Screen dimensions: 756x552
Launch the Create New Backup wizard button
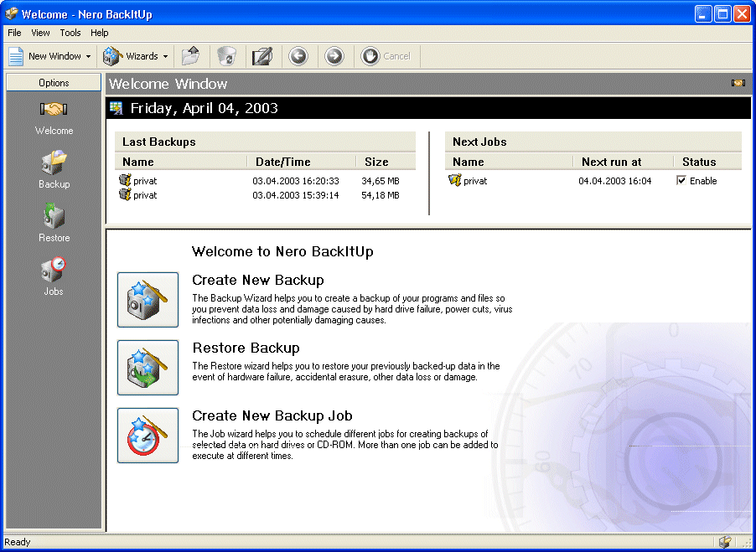[x=148, y=300]
